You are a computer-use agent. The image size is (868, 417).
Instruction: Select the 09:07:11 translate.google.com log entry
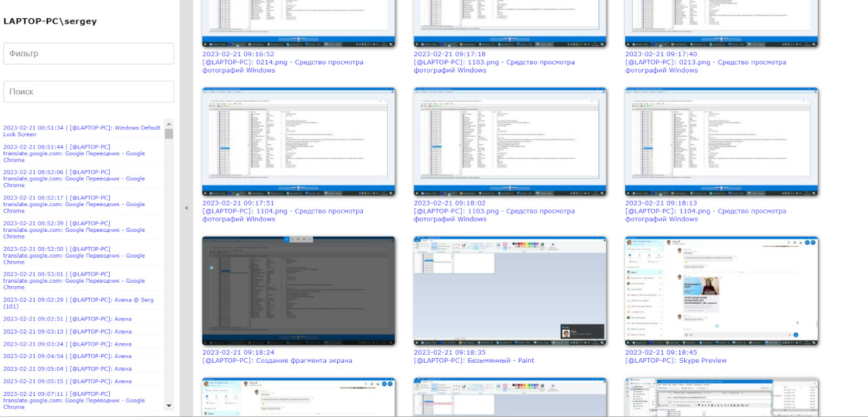pyautogui.click(x=73, y=400)
